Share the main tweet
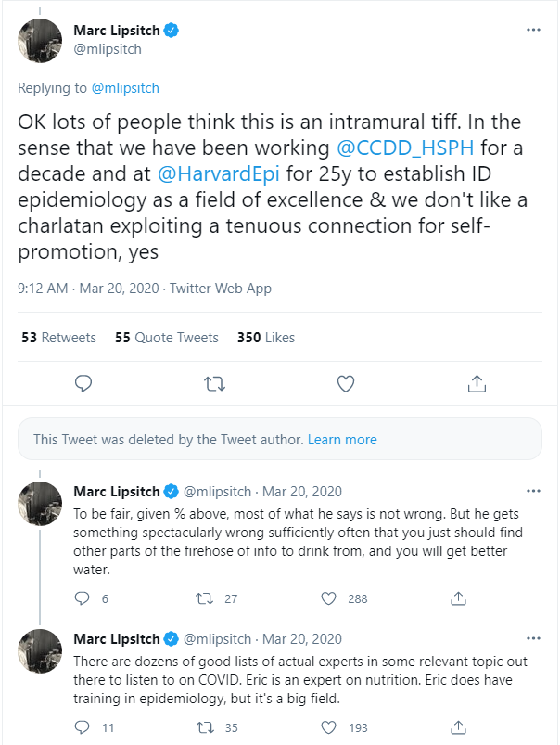 tap(477, 382)
